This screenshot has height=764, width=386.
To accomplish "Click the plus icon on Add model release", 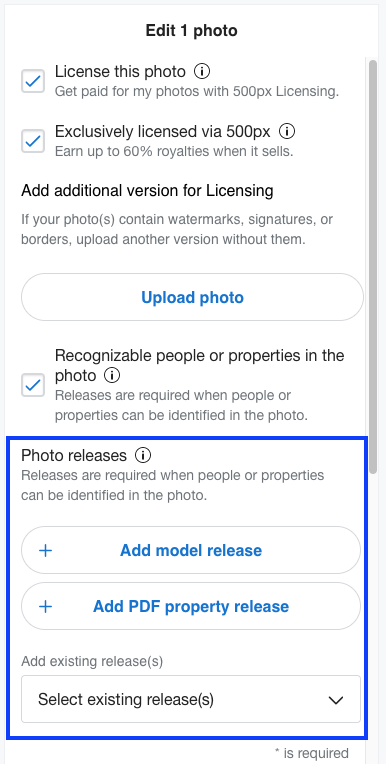I will click(45, 551).
